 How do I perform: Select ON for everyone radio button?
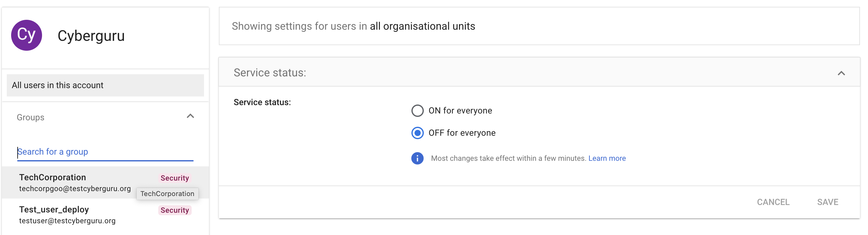[417, 111]
